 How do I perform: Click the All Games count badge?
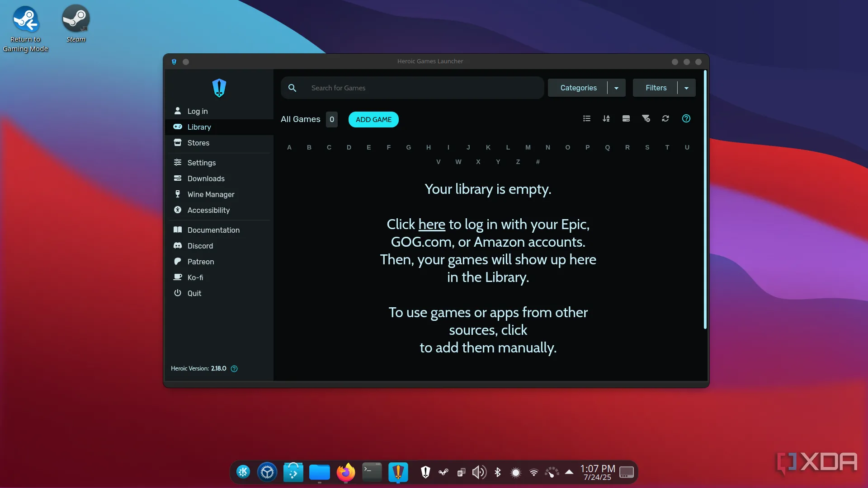coord(332,119)
